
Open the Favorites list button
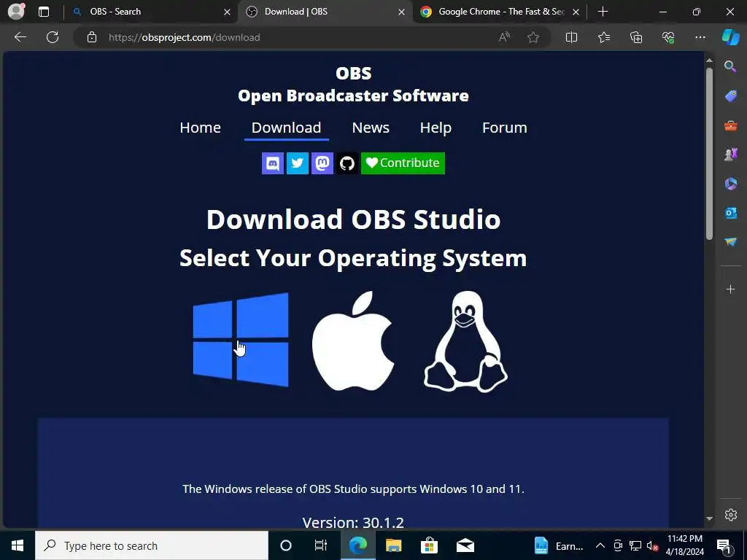603,37
